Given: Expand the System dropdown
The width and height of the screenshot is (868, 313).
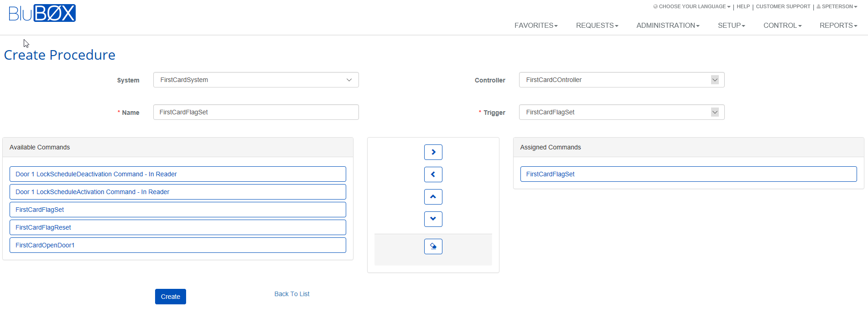Looking at the screenshot, I should (x=256, y=80).
